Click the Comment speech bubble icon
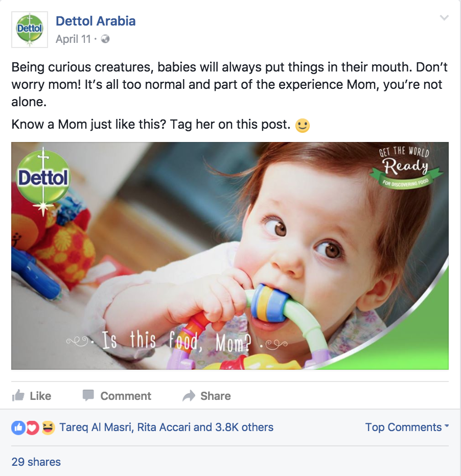 point(88,395)
